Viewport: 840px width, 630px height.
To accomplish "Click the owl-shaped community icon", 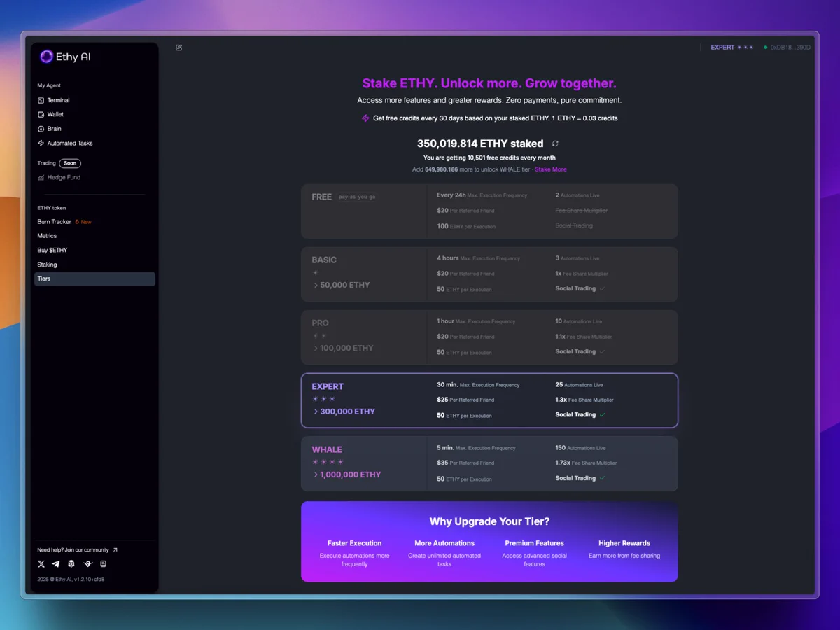I will click(x=71, y=564).
